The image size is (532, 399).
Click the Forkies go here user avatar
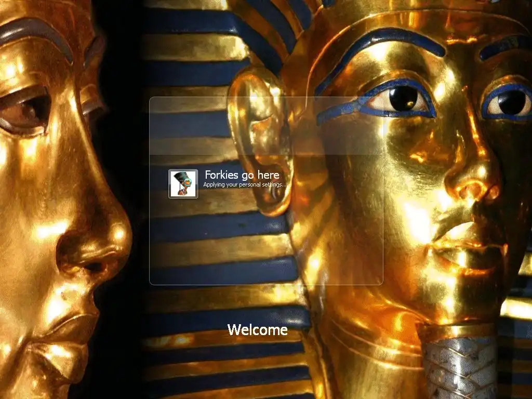(x=183, y=183)
